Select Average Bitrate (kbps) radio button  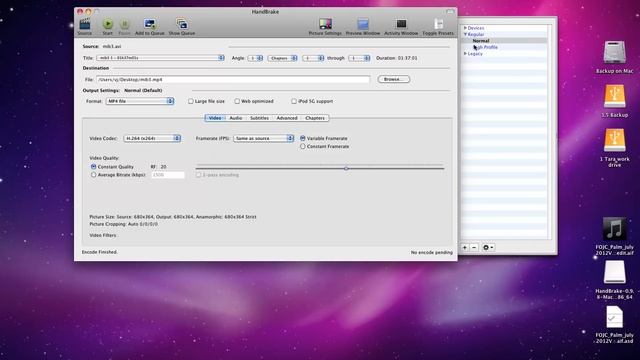pos(93,175)
